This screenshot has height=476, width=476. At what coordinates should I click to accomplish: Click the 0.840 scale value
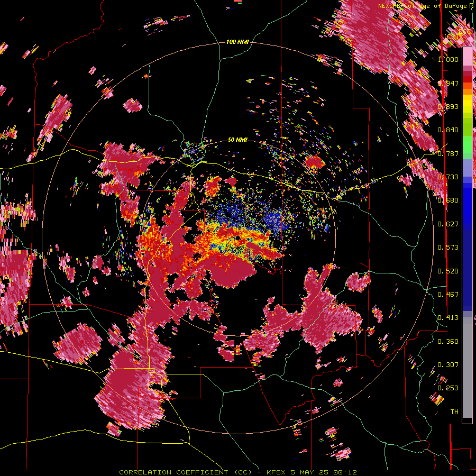[x=448, y=130]
